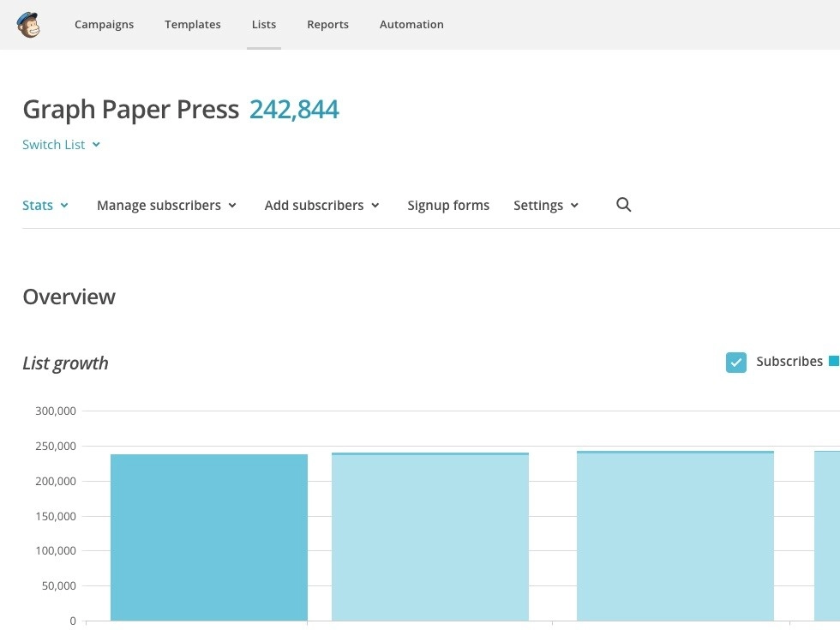Screen dimensions: 840x630
Task: Select the Lists tab in the top bar
Action: click(x=264, y=25)
